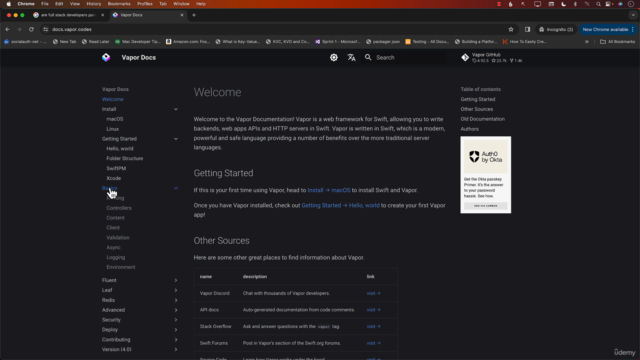Open SwiftPM sidebar item

(x=116, y=168)
